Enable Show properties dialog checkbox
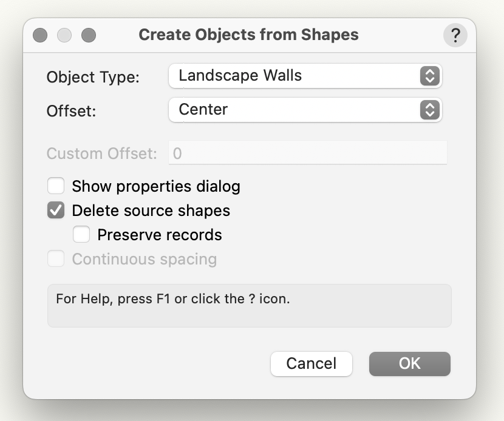Image resolution: width=504 pixels, height=421 pixels. (56, 186)
